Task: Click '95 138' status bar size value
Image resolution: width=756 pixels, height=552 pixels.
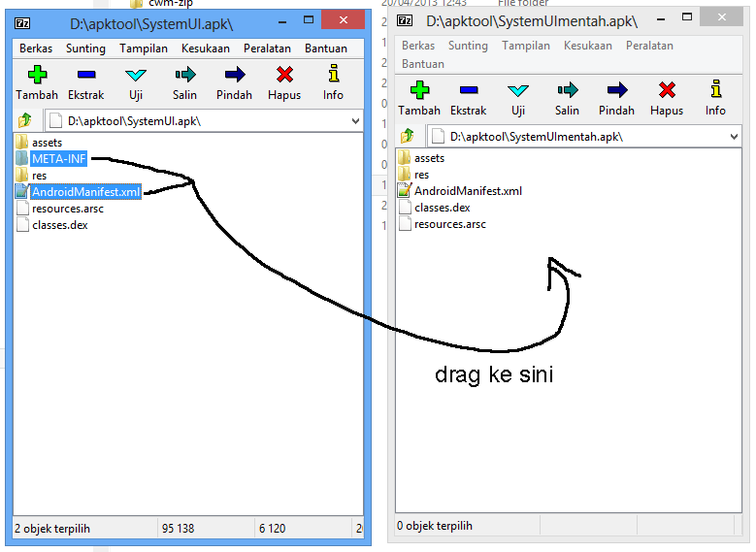Action: [x=178, y=529]
